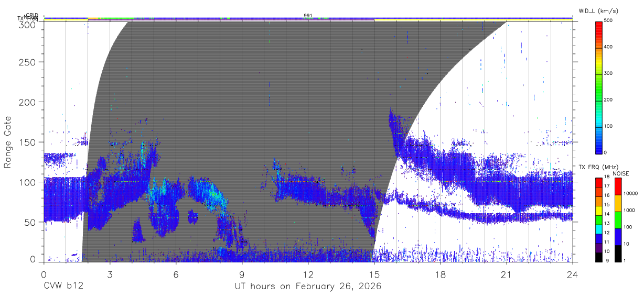The height and width of the screenshot is (297, 644).
Task: Click the orange 1000–10000 NOISE swatch
Action: pos(617,203)
